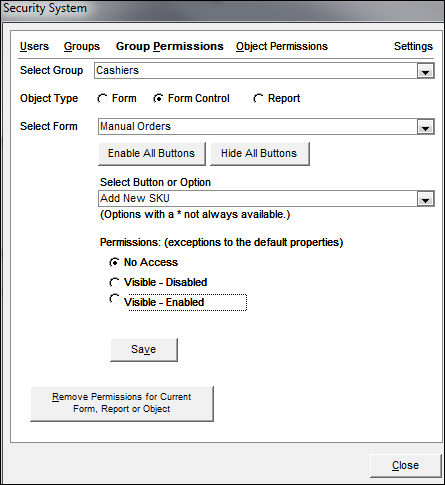Choose Visible - Enabled permission
Image resolution: width=445 pixels, height=485 pixels.
[x=114, y=299]
